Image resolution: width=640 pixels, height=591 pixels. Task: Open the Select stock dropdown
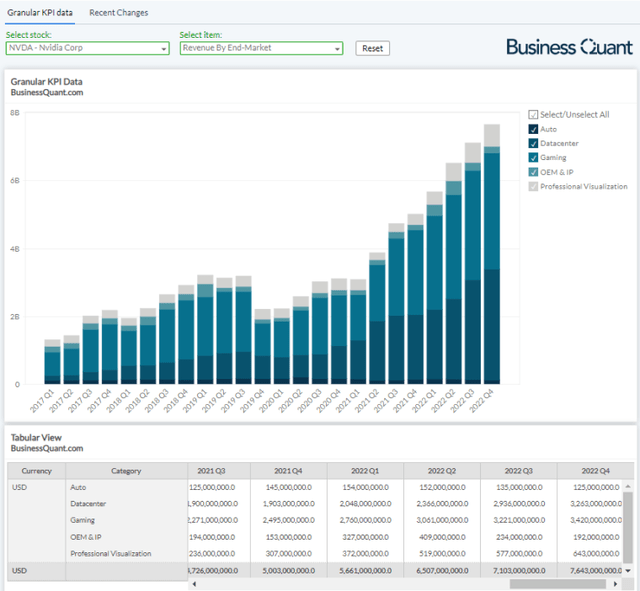[x=86, y=48]
